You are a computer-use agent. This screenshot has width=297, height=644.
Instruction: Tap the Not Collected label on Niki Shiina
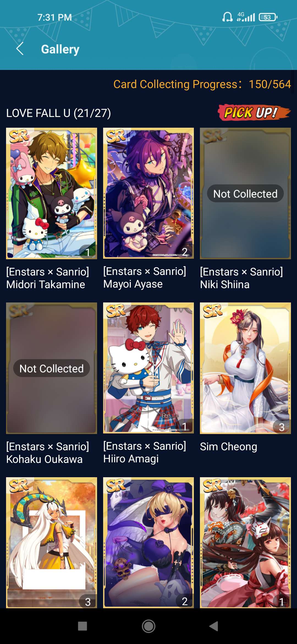click(x=245, y=194)
